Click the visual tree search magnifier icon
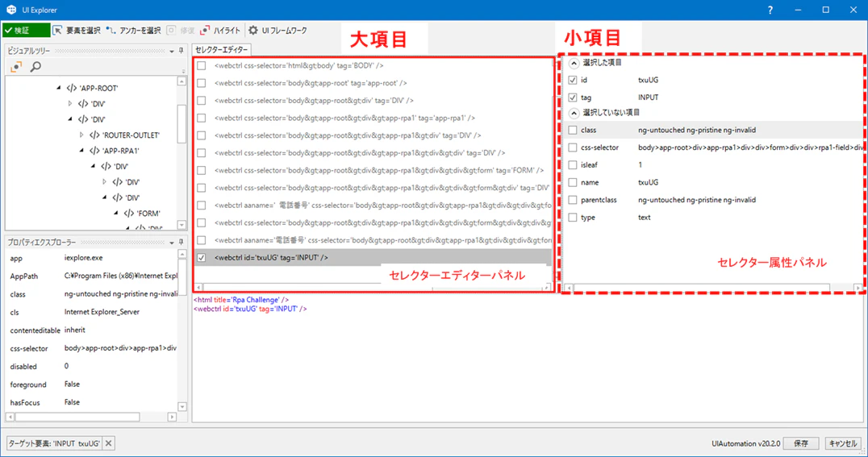Image resolution: width=868 pixels, height=457 pixels. (x=35, y=67)
